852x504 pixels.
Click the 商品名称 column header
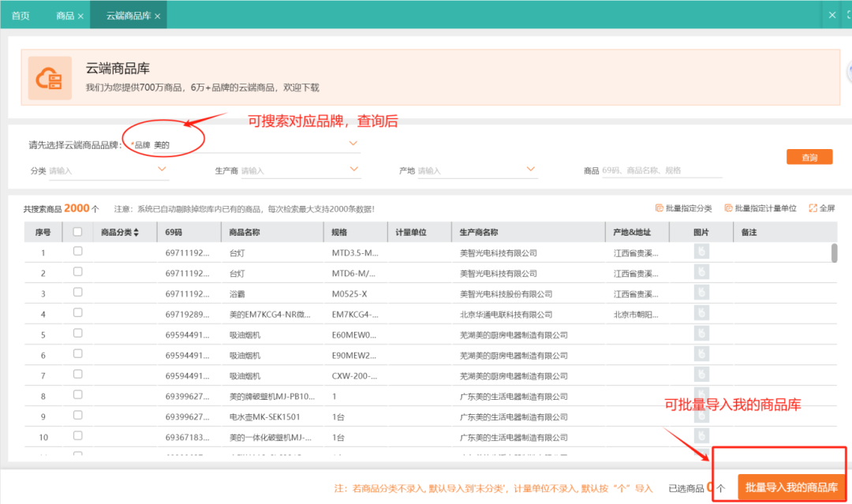tap(272, 232)
